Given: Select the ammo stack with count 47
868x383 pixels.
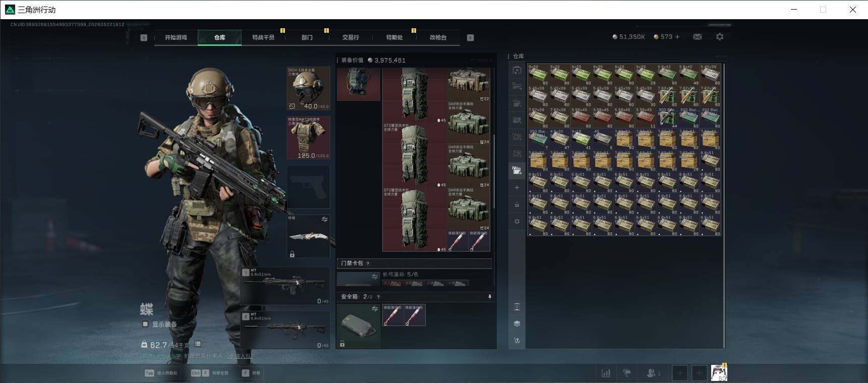Looking at the screenshot, I should (x=560, y=139).
